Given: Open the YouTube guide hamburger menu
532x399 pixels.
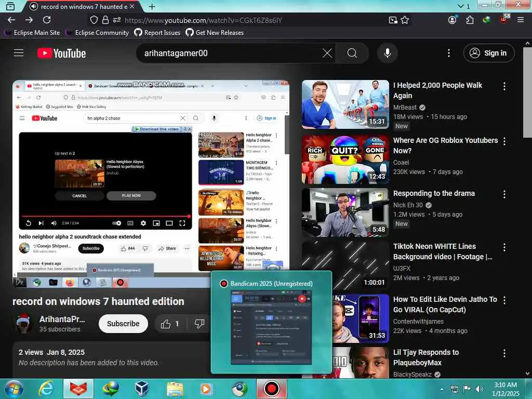Looking at the screenshot, I should 19,53.
